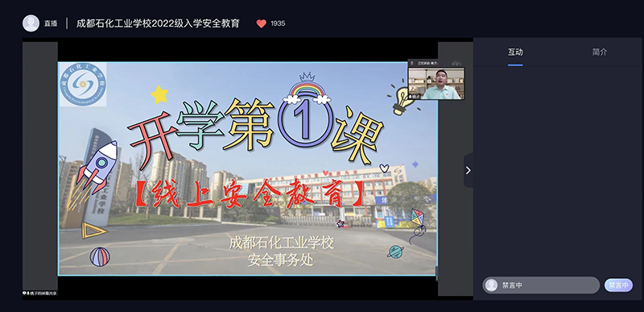The image size is (644, 312).
Task: Click the green mic icon in the screen-share label
Action: click(27, 293)
